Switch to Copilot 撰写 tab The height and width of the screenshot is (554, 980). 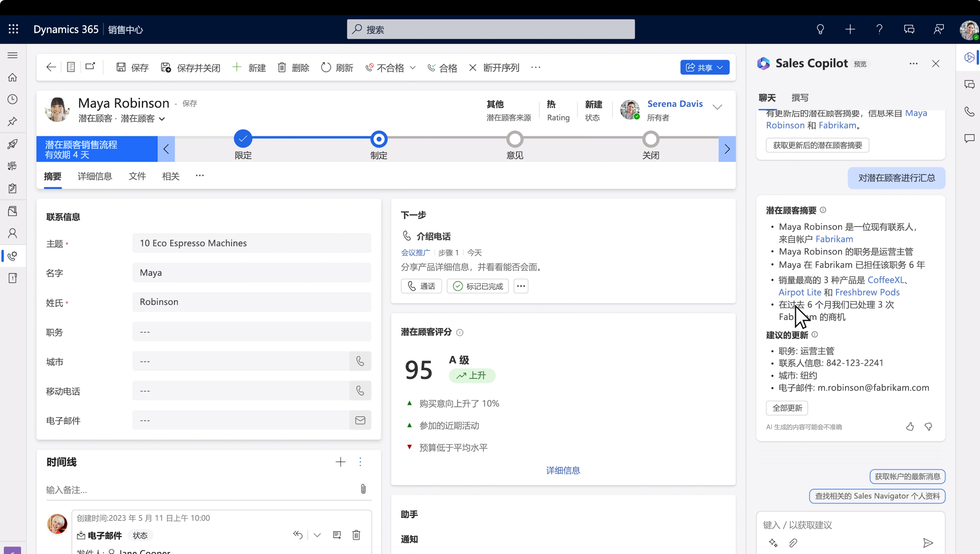click(x=800, y=98)
